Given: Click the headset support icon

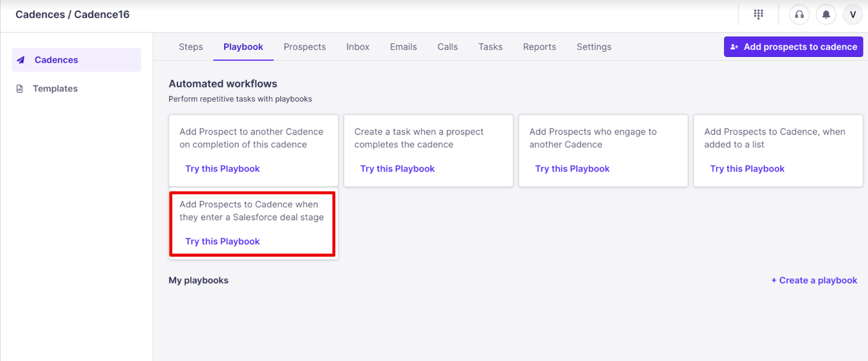Looking at the screenshot, I should tap(799, 15).
